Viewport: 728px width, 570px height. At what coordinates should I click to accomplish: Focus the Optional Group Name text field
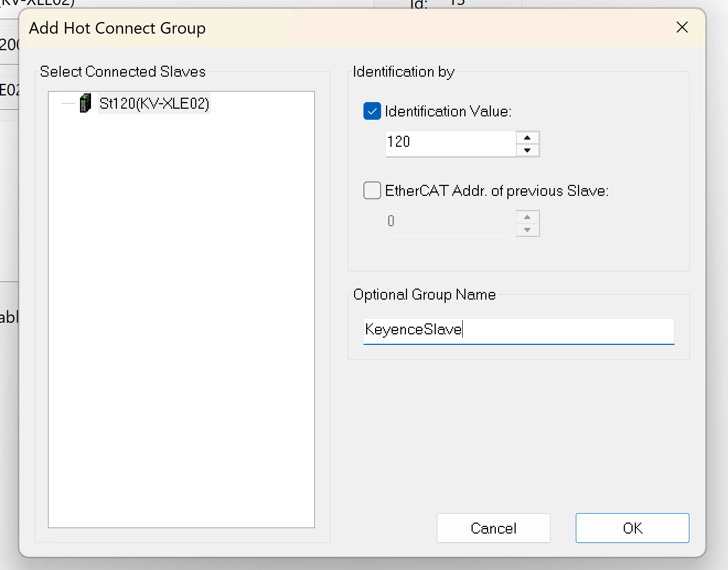(x=518, y=330)
